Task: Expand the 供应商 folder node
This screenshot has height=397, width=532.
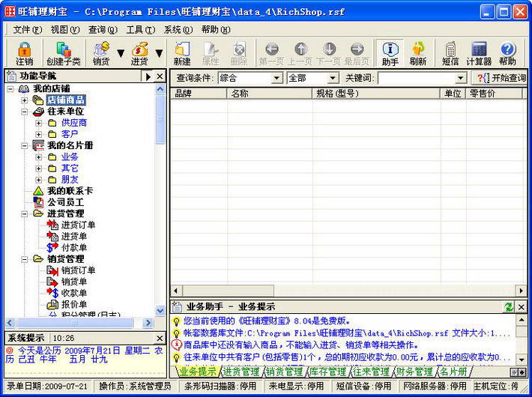Action: coord(38,123)
